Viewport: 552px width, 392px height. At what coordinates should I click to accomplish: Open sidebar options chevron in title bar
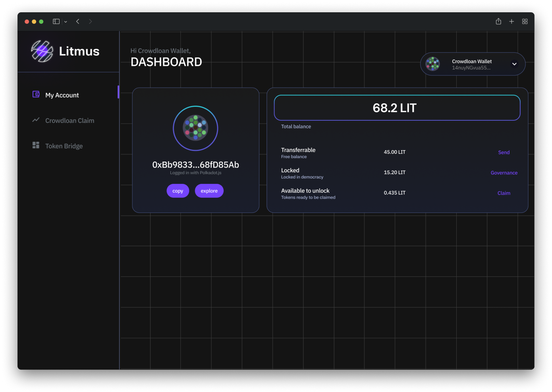(66, 22)
